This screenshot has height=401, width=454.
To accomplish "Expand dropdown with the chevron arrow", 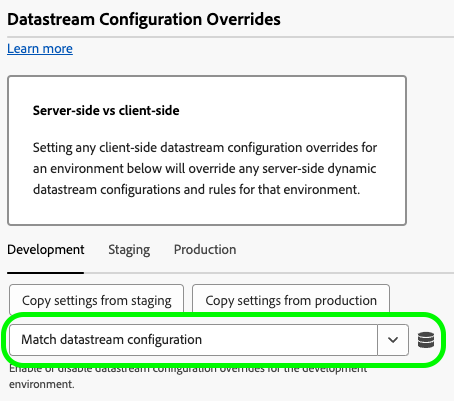I will [x=393, y=340].
